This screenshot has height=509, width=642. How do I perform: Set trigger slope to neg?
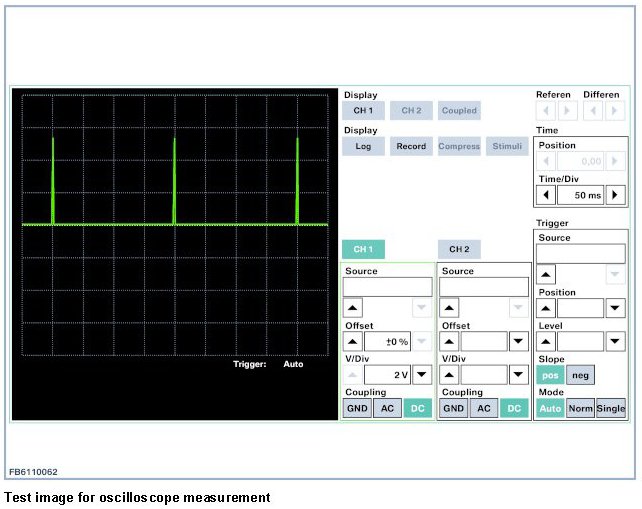tap(579, 375)
